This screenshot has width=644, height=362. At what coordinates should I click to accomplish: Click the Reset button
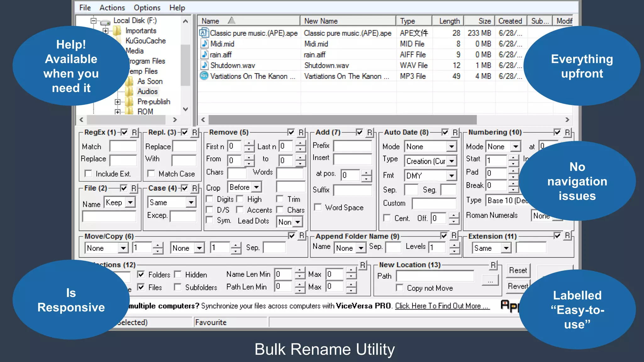point(518,270)
